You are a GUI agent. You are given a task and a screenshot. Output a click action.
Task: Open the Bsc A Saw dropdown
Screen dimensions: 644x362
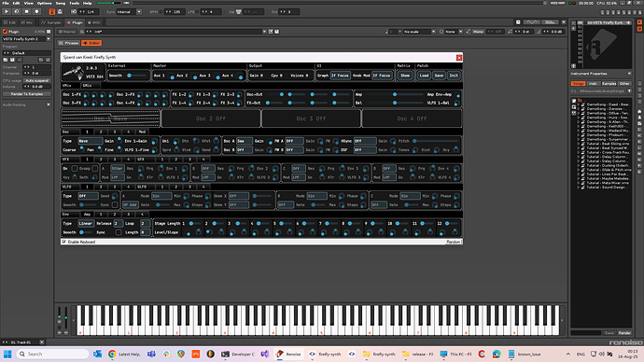pos(244,141)
